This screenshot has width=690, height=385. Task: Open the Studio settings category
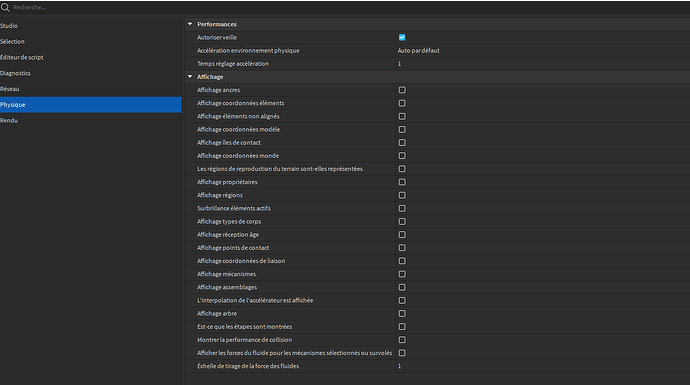click(x=91, y=26)
